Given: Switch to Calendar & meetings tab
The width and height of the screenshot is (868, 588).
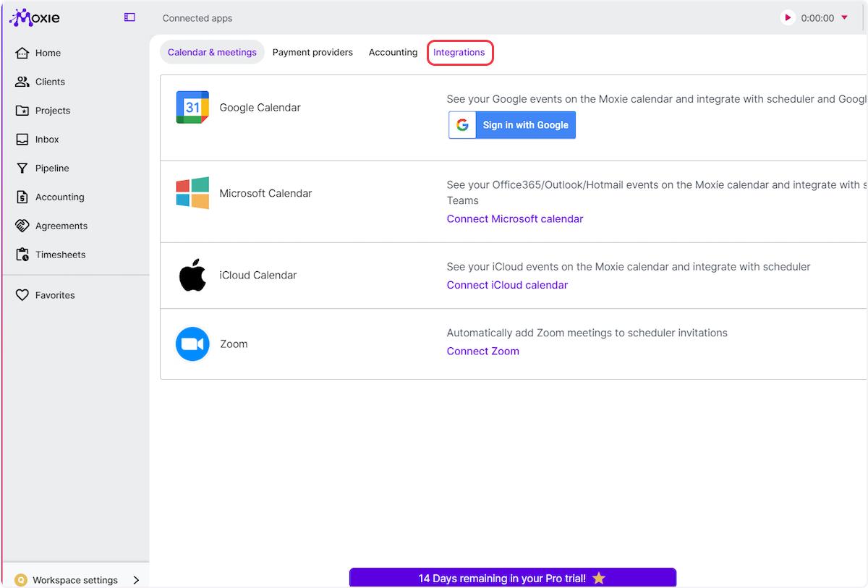Looking at the screenshot, I should click(212, 52).
